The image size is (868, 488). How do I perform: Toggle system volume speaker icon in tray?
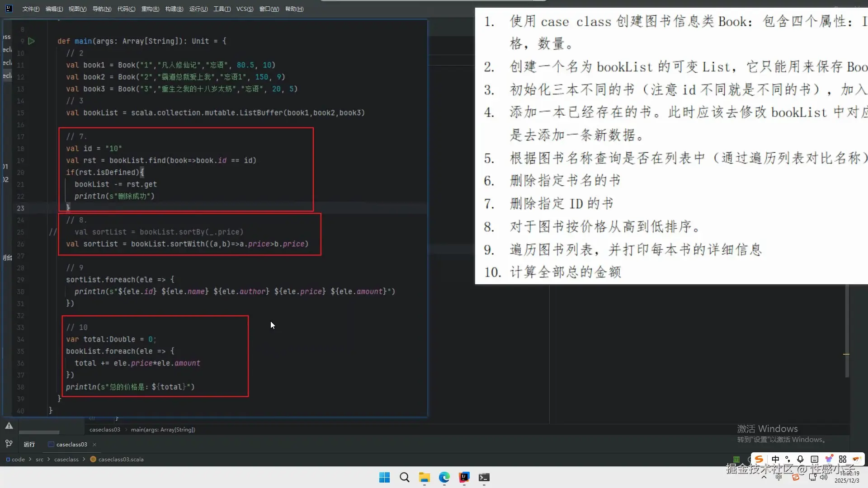[824, 477]
